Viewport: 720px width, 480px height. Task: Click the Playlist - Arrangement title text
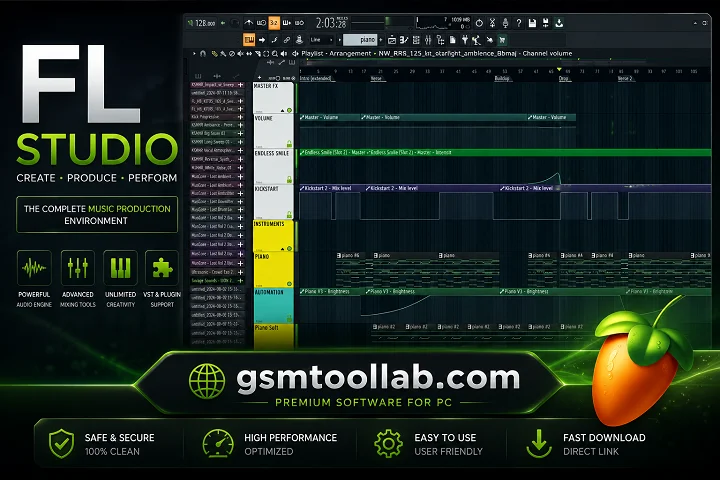click(x=336, y=53)
